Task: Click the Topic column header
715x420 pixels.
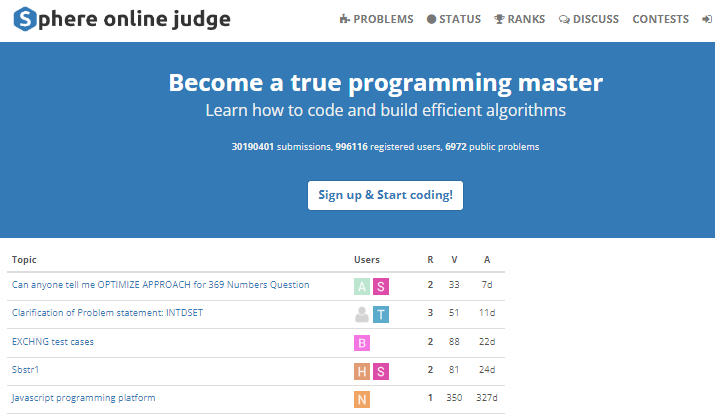Action: pyautogui.click(x=24, y=259)
